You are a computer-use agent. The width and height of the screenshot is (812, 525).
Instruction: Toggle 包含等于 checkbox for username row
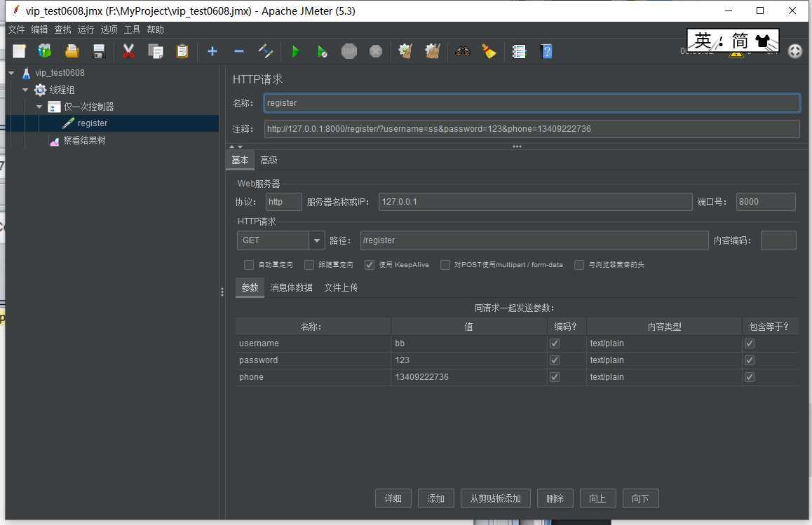750,343
